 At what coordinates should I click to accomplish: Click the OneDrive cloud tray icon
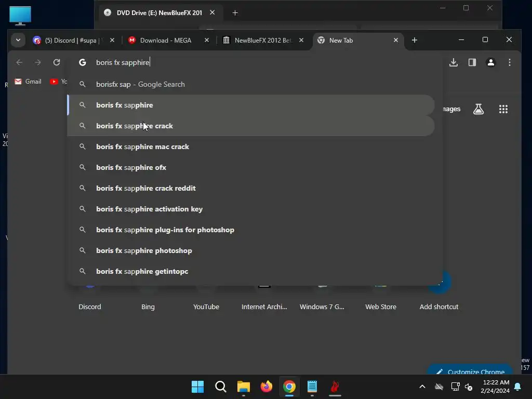[x=439, y=387]
